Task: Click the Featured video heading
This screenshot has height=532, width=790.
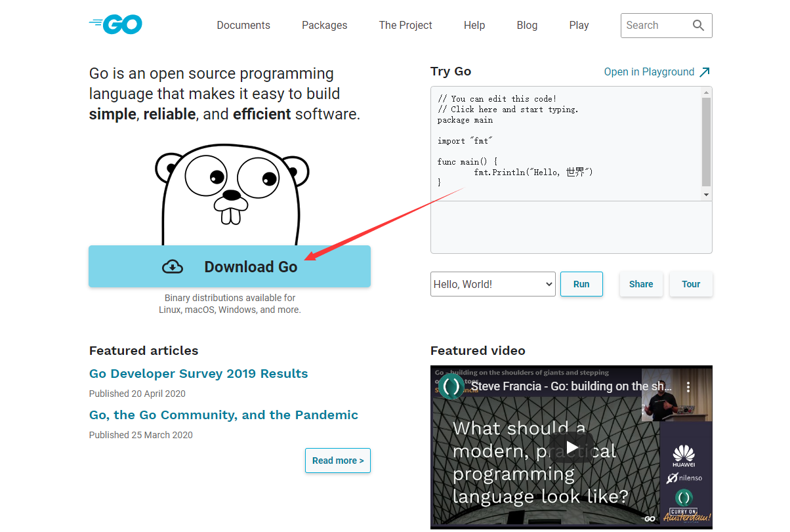Action: coord(478,350)
